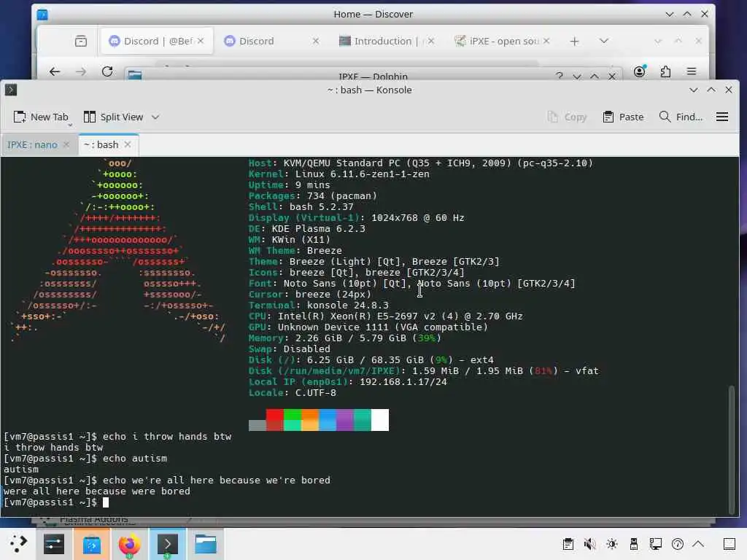The width and height of the screenshot is (747, 560).
Task: Open System Settings from the taskbar
Action: tap(54, 544)
